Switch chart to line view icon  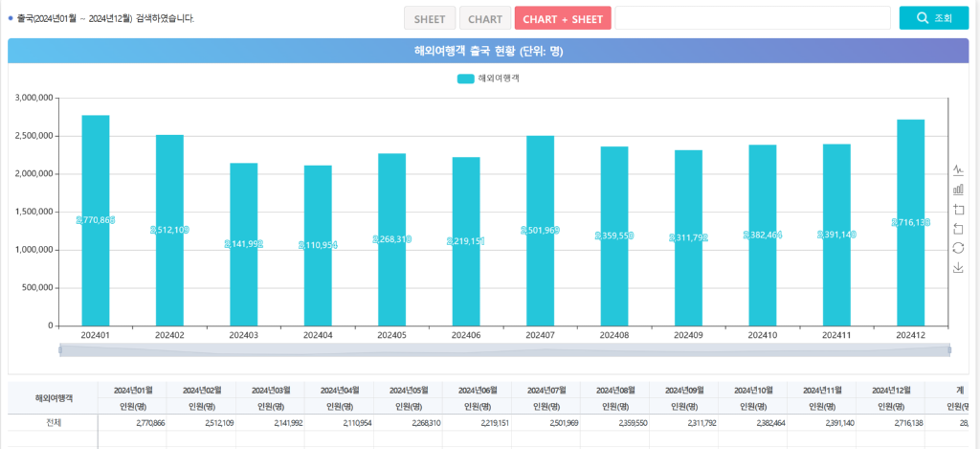(x=958, y=169)
